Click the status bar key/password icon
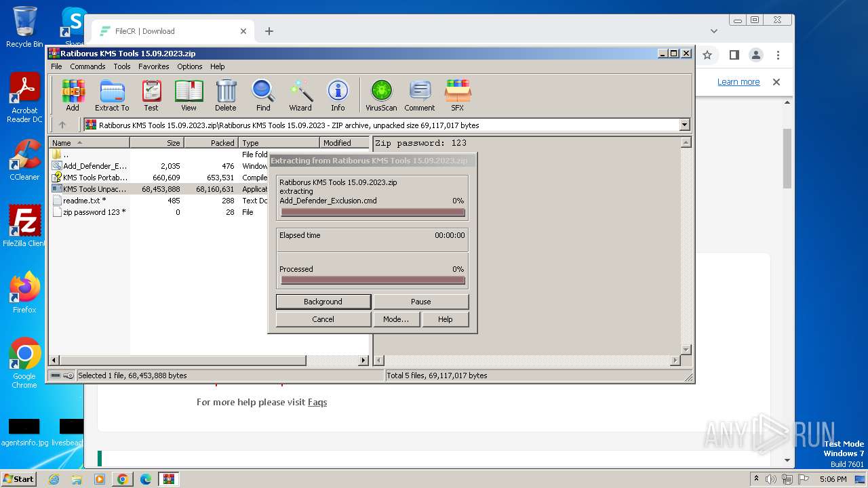868x488 pixels. coord(68,375)
